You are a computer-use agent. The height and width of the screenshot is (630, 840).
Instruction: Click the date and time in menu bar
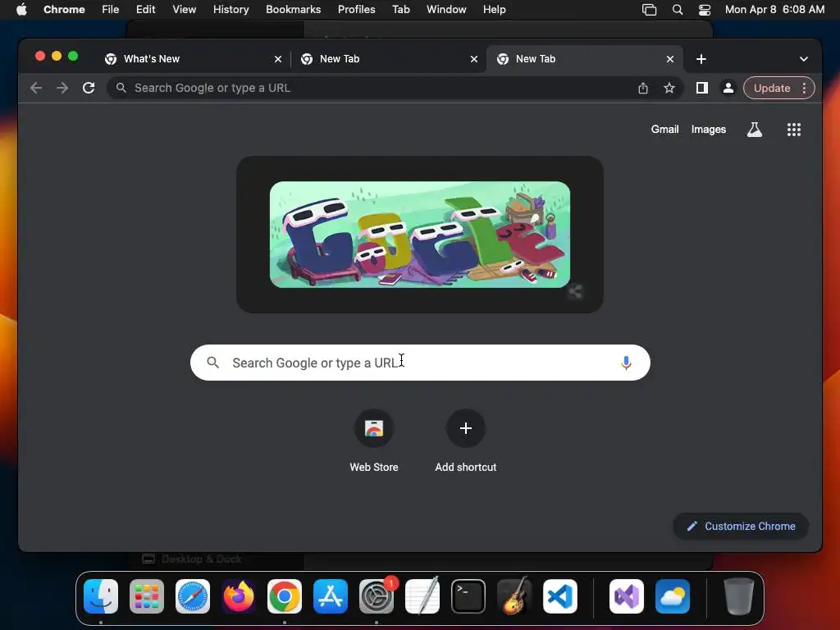[774, 10]
